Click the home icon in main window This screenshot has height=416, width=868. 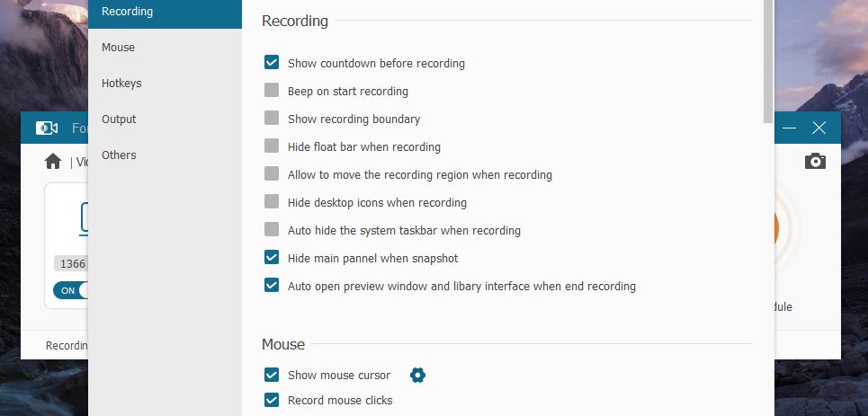53,162
